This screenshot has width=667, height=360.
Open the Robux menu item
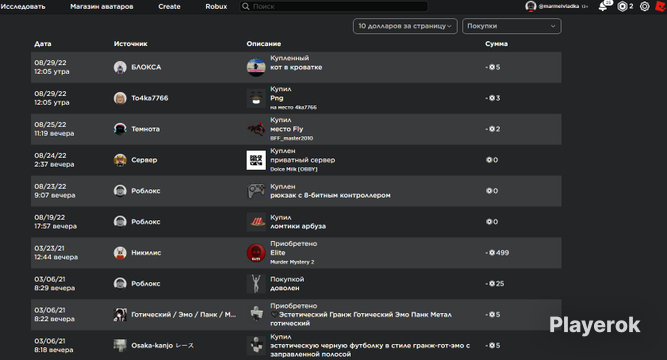(x=216, y=6)
